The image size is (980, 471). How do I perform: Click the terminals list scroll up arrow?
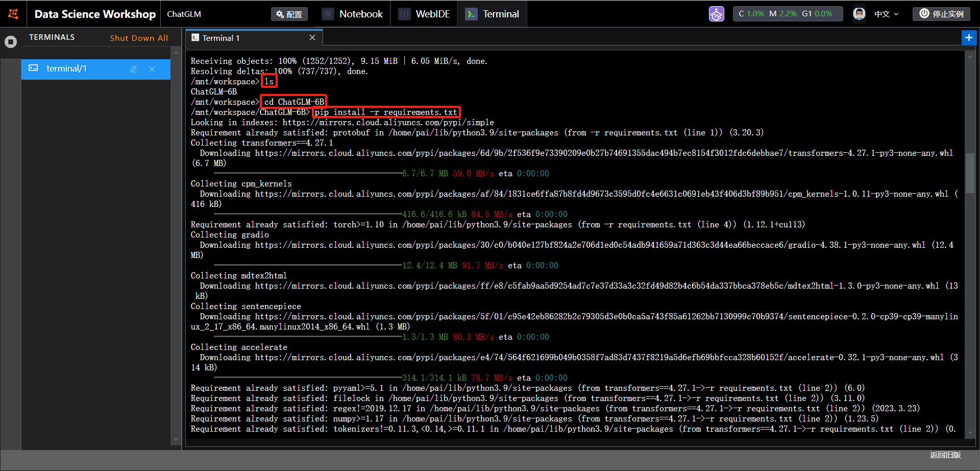point(176,52)
